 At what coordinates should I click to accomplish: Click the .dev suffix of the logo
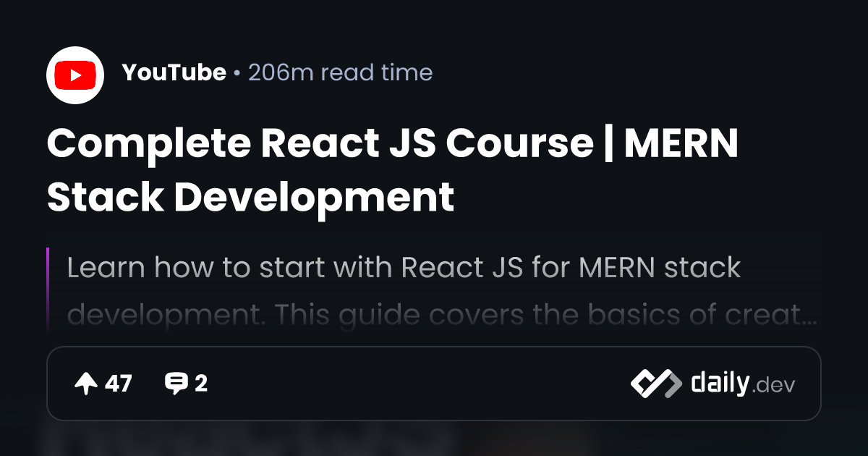click(773, 386)
